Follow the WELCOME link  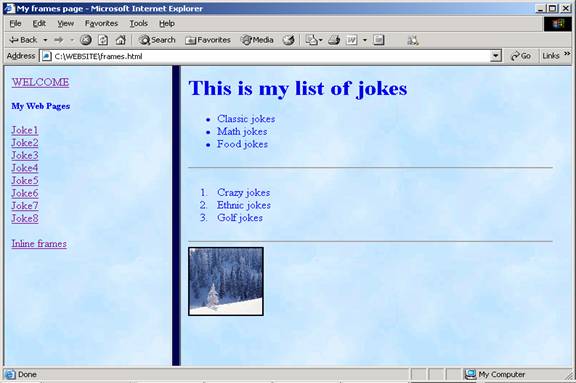tap(40, 82)
